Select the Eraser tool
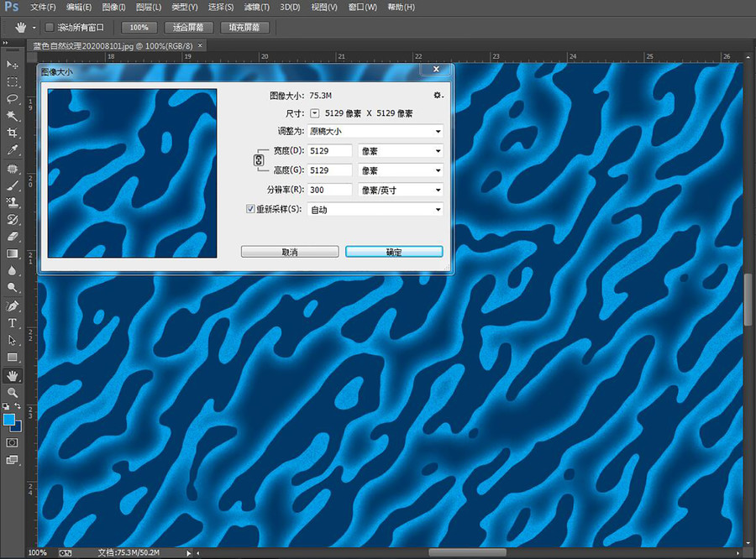This screenshot has width=756, height=559. [12, 237]
